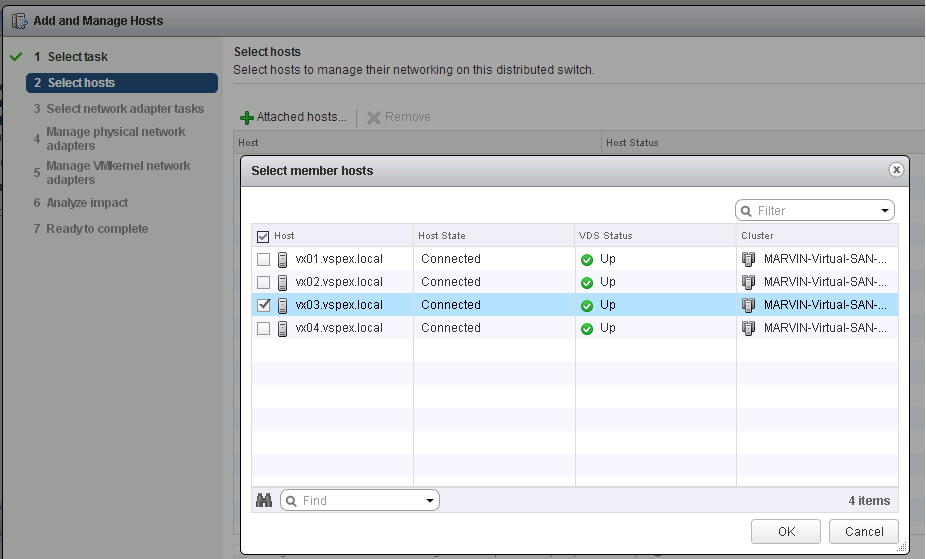Click the host icon for vx03.vspex.local

[283, 305]
